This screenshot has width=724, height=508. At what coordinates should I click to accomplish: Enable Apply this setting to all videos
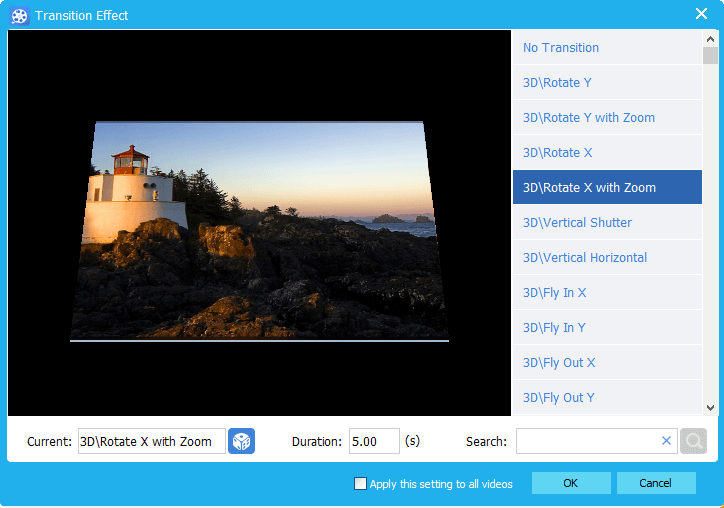(x=361, y=484)
